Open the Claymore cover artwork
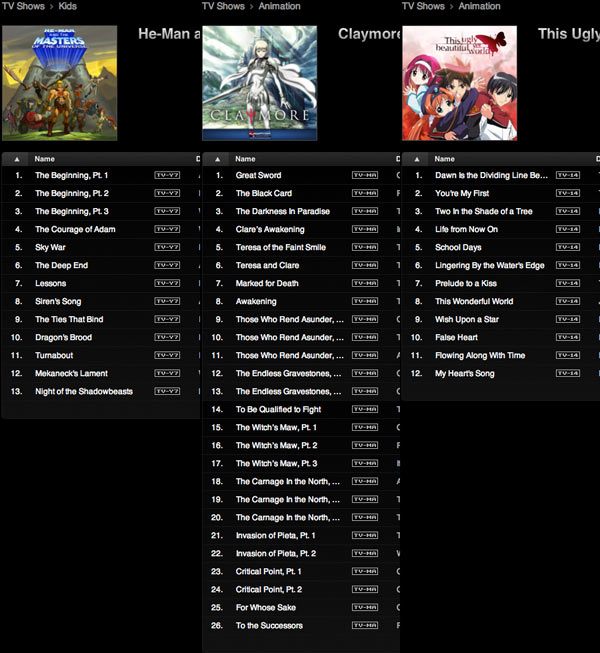The image size is (600, 653). [260, 83]
